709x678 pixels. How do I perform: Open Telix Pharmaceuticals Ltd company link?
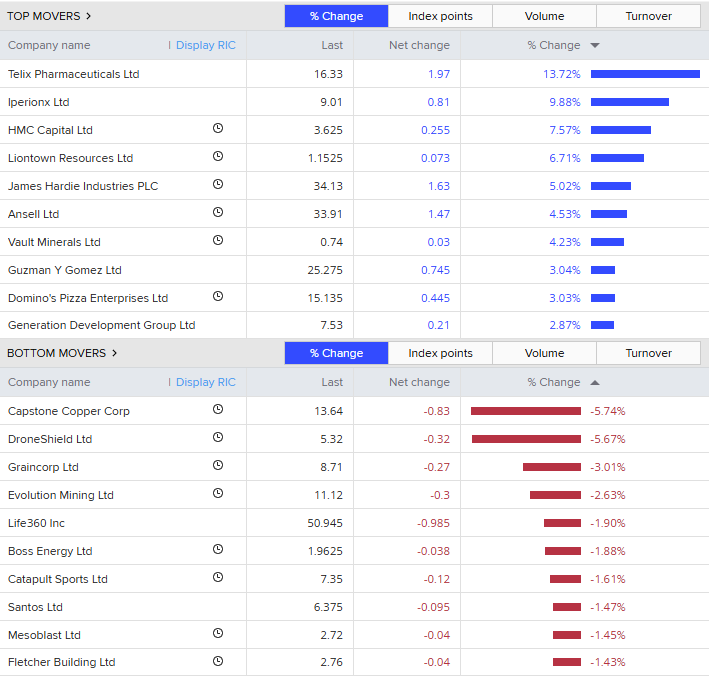click(74, 74)
